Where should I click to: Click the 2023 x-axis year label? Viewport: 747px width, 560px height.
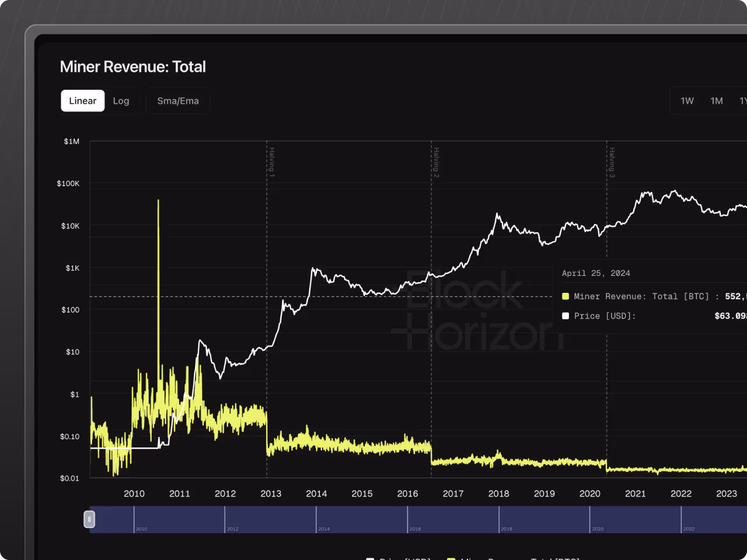[x=727, y=494]
